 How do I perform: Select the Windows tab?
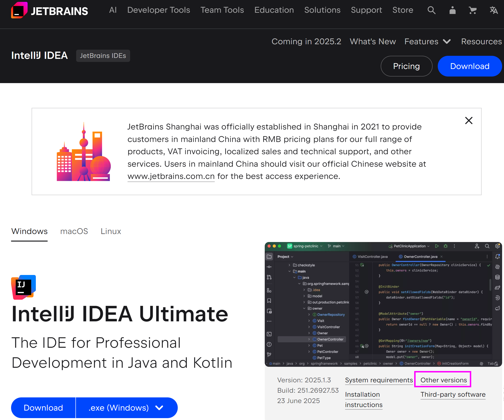[x=29, y=231]
